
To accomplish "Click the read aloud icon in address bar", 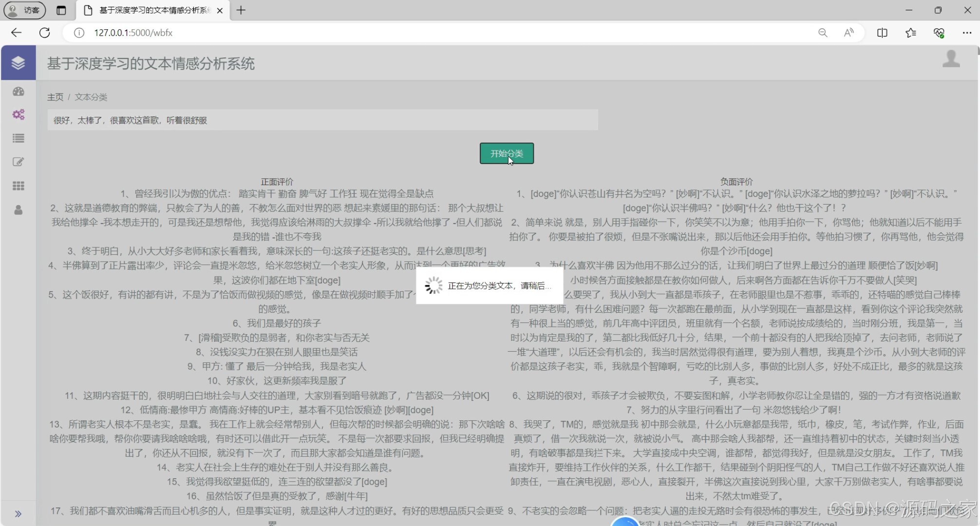I will [849, 33].
